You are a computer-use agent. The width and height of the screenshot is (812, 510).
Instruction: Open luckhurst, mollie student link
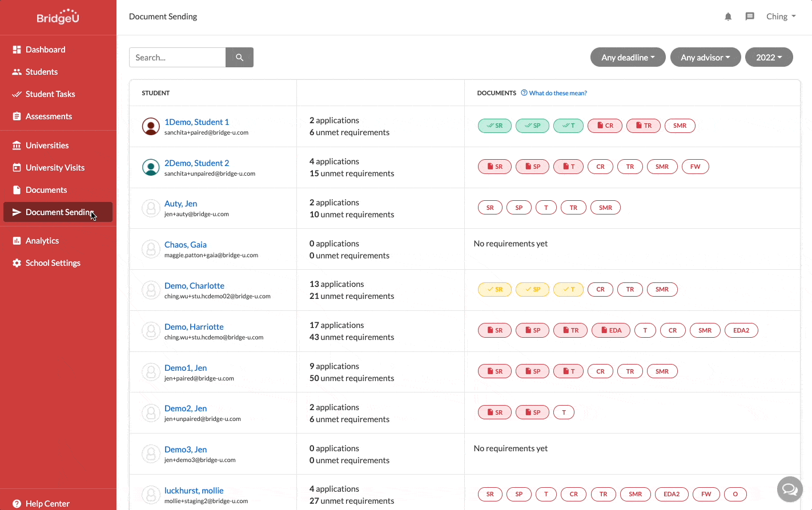click(194, 491)
